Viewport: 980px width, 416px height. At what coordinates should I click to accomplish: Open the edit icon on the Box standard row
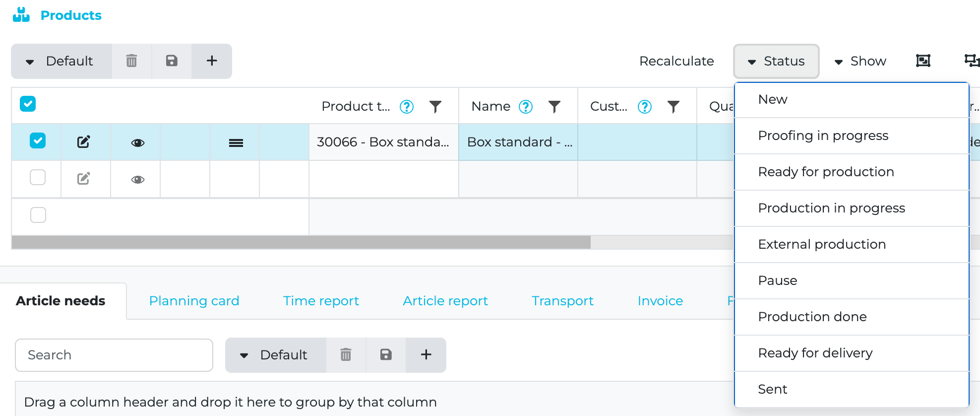click(x=84, y=142)
